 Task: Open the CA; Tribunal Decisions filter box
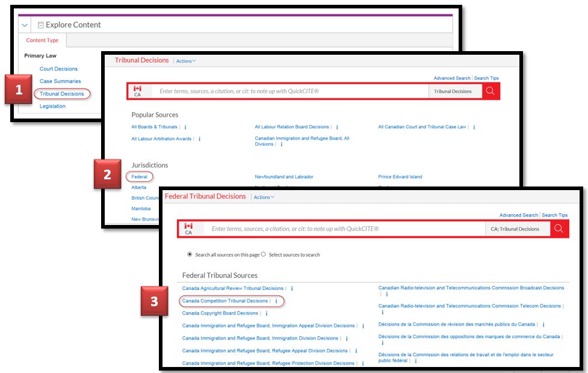click(x=518, y=229)
